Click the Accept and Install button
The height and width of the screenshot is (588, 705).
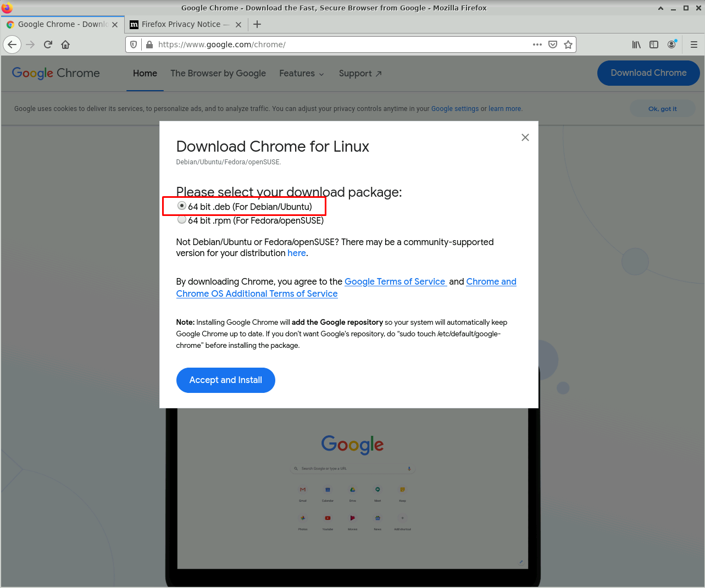[x=225, y=380]
